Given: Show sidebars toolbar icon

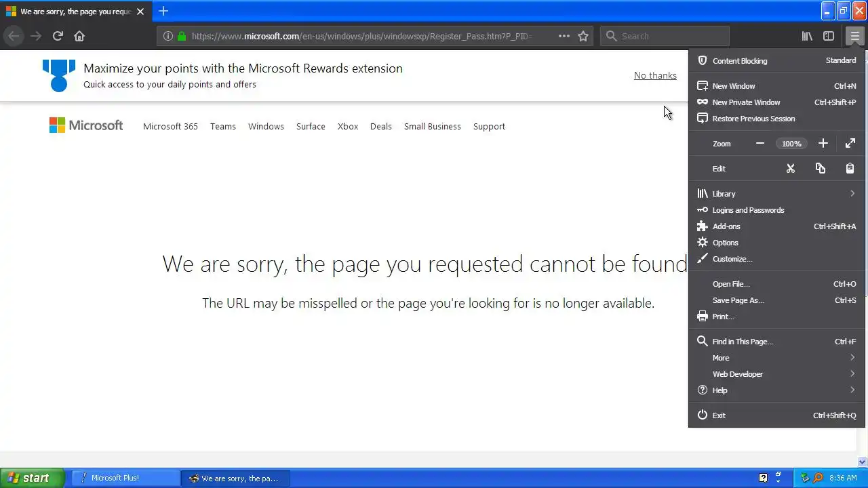Looking at the screenshot, I should [x=829, y=36].
